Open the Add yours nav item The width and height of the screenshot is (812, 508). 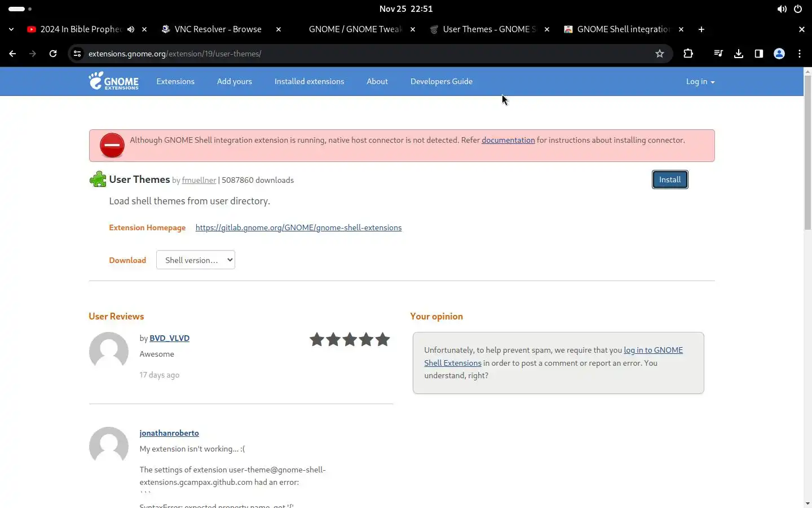pyautogui.click(x=235, y=81)
